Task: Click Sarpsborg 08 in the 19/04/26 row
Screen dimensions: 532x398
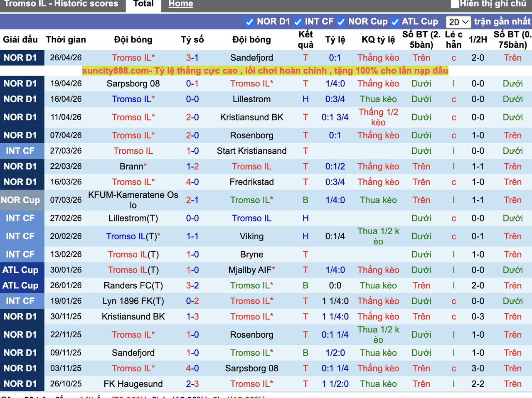Action: point(133,84)
